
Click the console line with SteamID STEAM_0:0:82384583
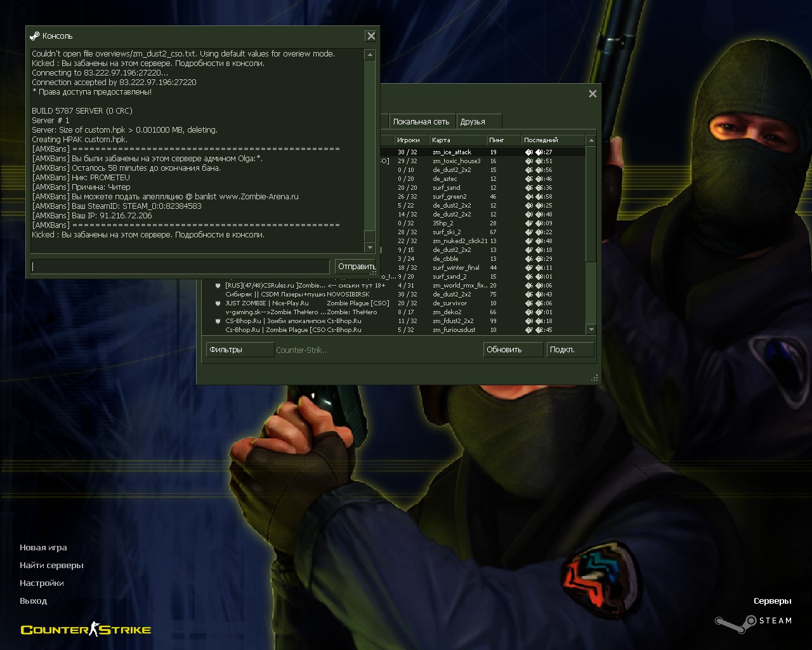(x=117, y=206)
